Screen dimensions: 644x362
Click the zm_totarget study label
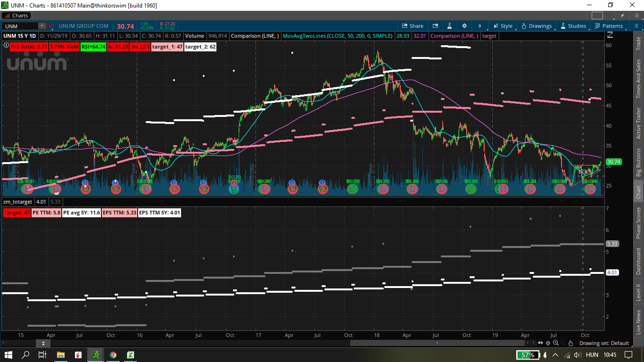tap(18, 202)
